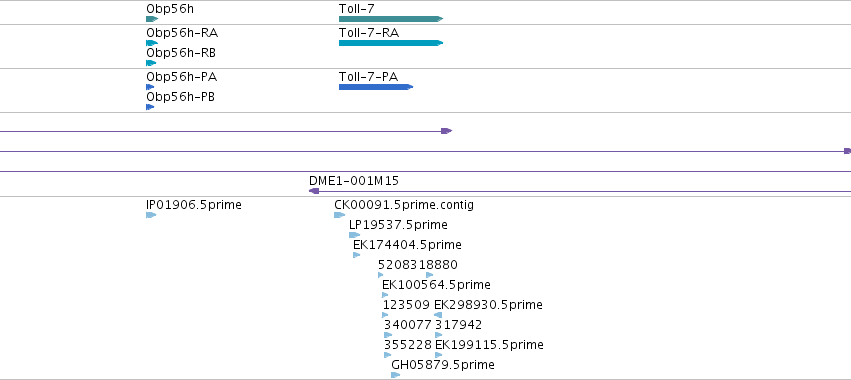
Task: Select the Obp56h-PB protein glyph
Action: (x=150, y=107)
